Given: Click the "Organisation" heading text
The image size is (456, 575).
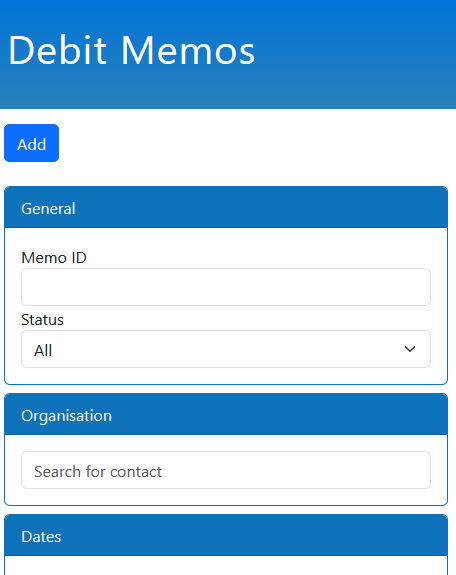Looking at the screenshot, I should [66, 416].
